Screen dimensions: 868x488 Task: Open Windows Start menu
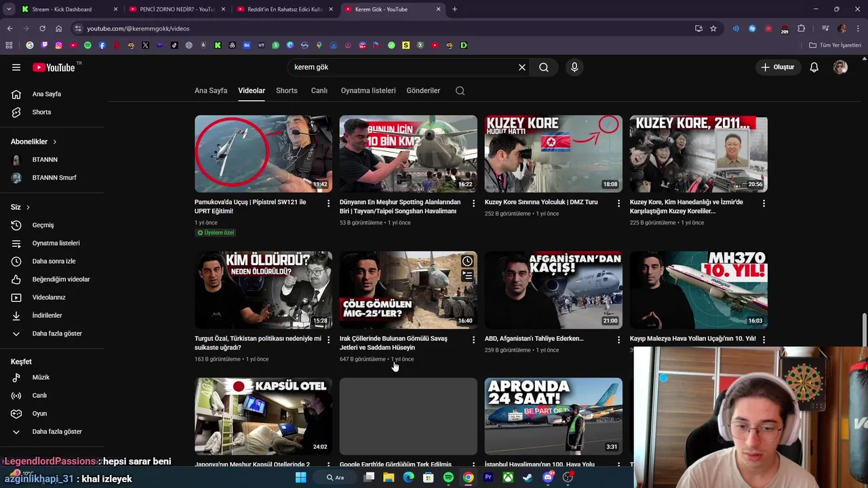[x=301, y=477]
